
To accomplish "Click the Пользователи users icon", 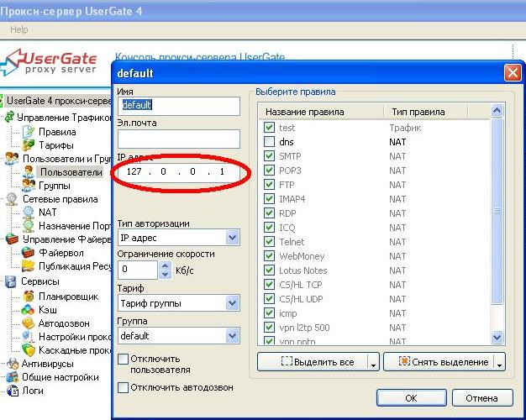I will (x=29, y=172).
